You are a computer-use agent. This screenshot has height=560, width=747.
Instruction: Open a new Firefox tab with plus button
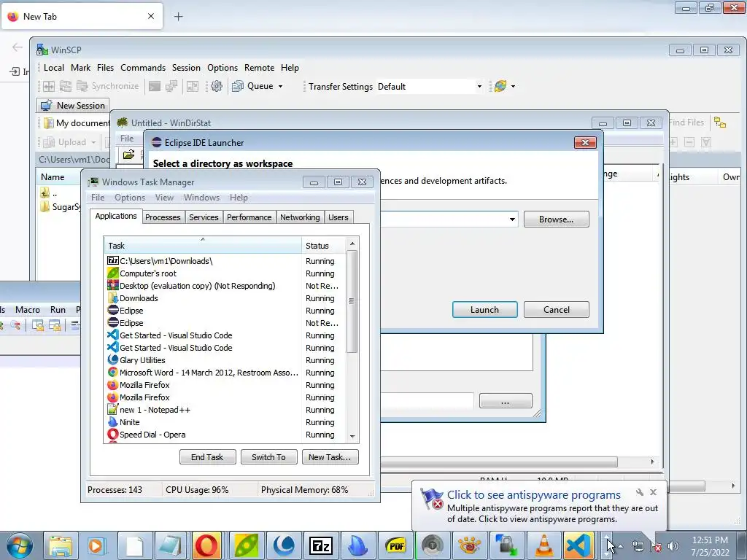click(178, 17)
